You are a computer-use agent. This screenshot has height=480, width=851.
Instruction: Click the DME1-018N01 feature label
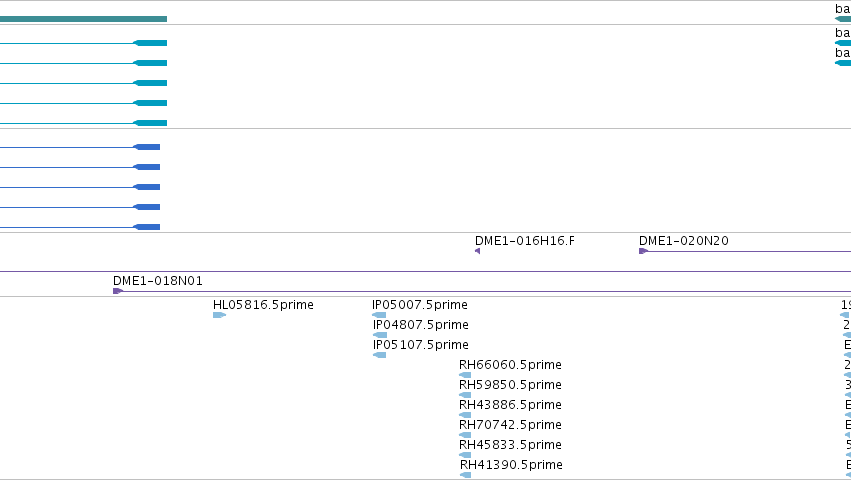tap(157, 281)
